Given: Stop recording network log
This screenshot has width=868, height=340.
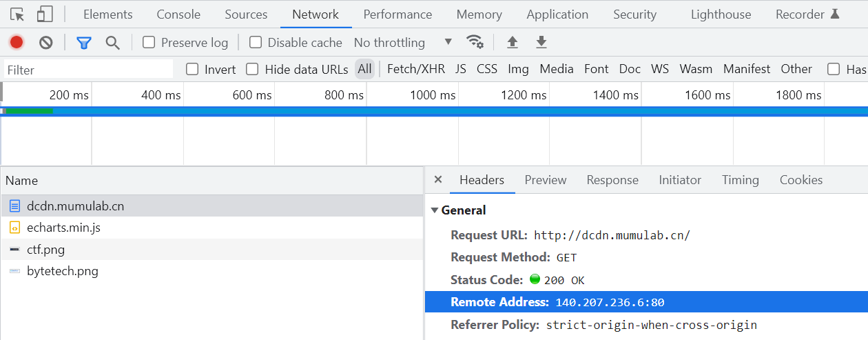Looking at the screenshot, I should (17, 43).
